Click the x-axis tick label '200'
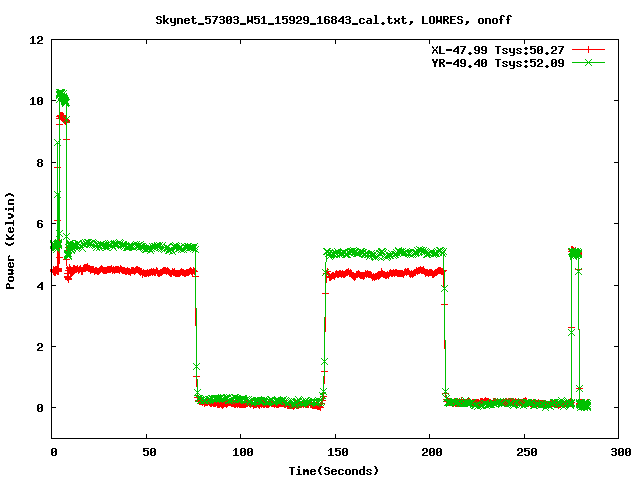The image size is (640, 480). (432, 452)
